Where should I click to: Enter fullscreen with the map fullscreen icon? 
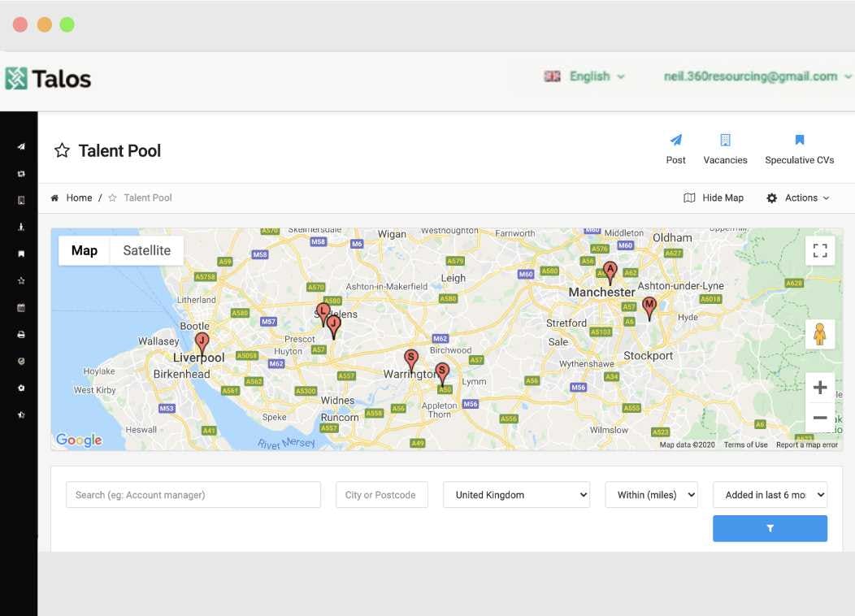pos(820,250)
